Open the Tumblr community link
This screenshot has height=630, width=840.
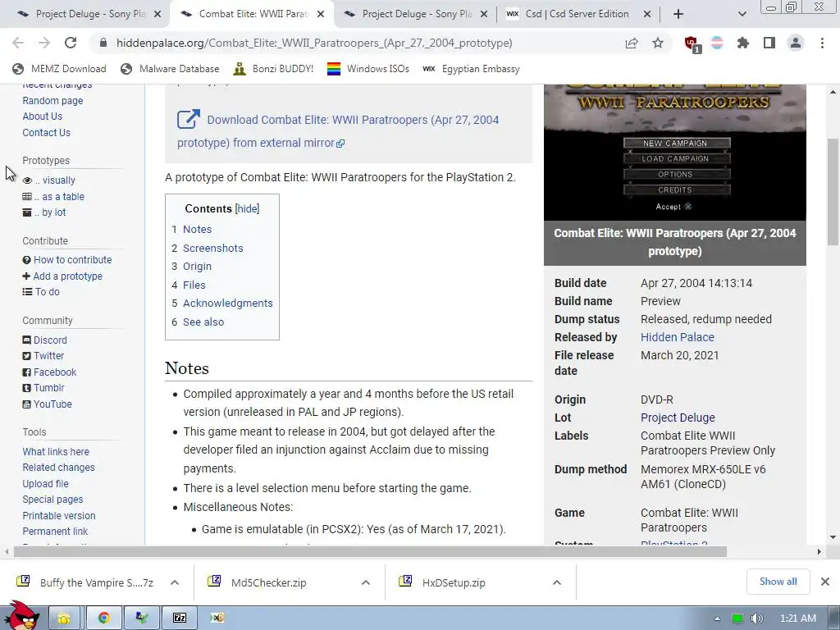coord(43,388)
